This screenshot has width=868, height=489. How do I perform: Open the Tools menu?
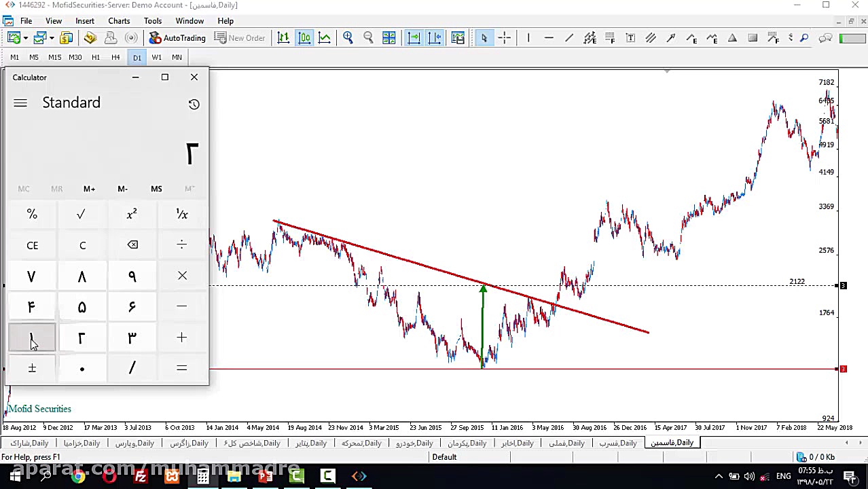tap(153, 21)
